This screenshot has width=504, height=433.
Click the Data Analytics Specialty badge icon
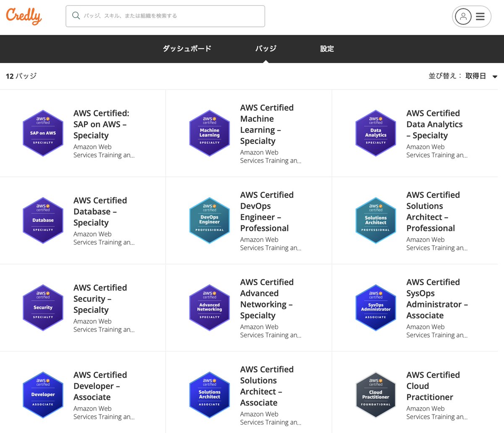pyautogui.click(x=376, y=133)
